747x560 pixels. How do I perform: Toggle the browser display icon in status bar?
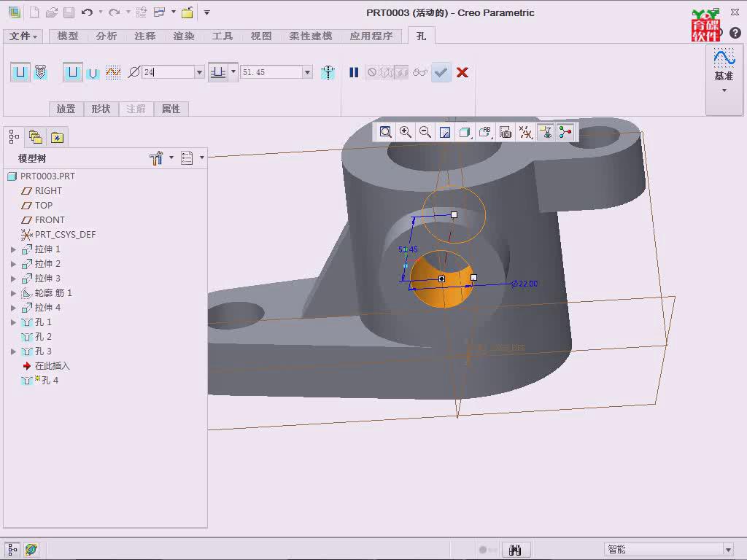click(31, 550)
